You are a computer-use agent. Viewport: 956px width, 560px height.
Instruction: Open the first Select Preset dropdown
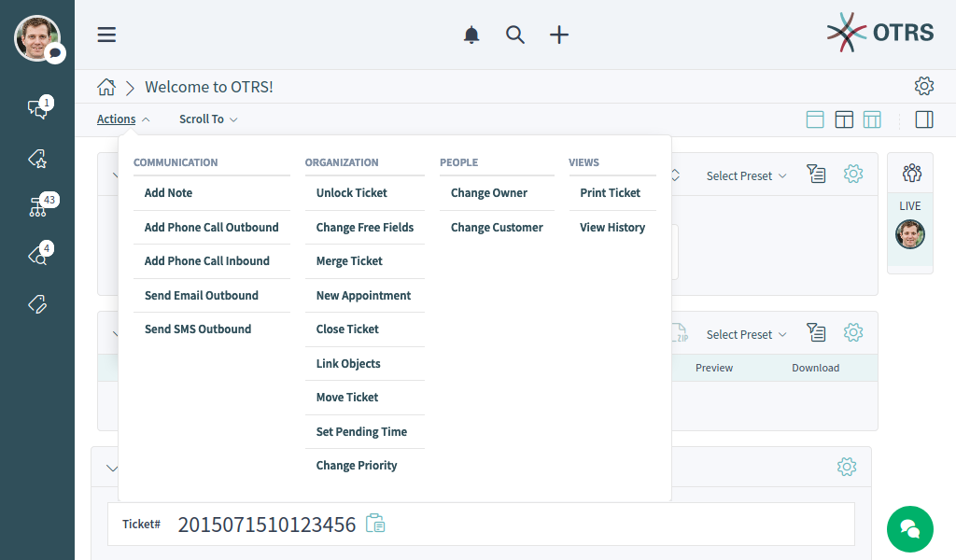(746, 175)
